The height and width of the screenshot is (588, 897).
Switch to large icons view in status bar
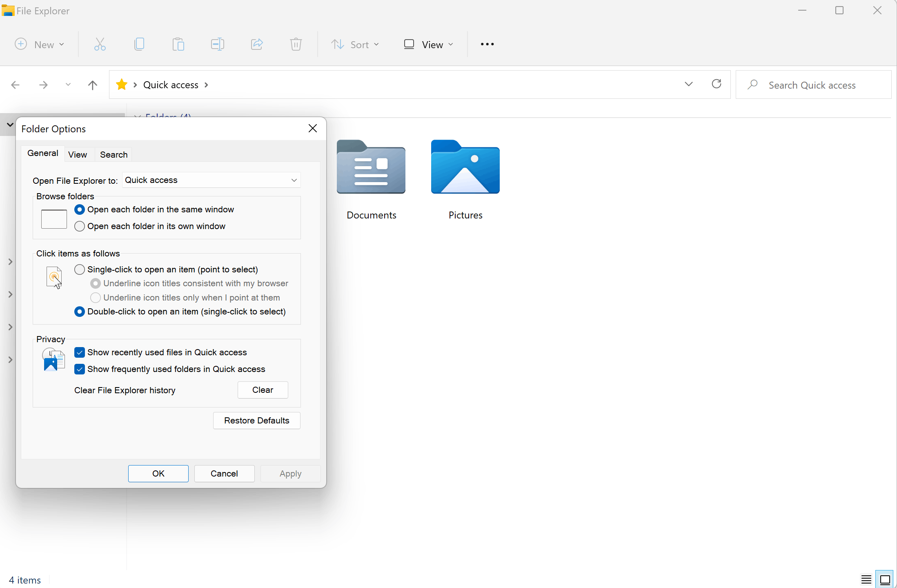pos(885,579)
